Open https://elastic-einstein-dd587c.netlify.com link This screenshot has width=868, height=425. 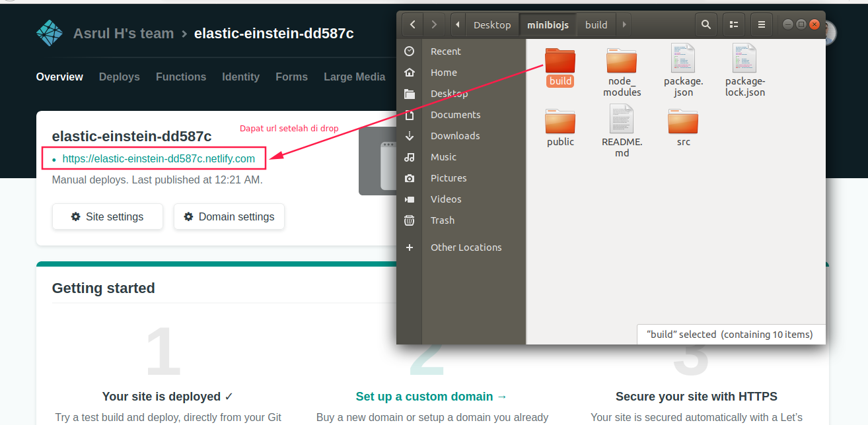click(159, 158)
